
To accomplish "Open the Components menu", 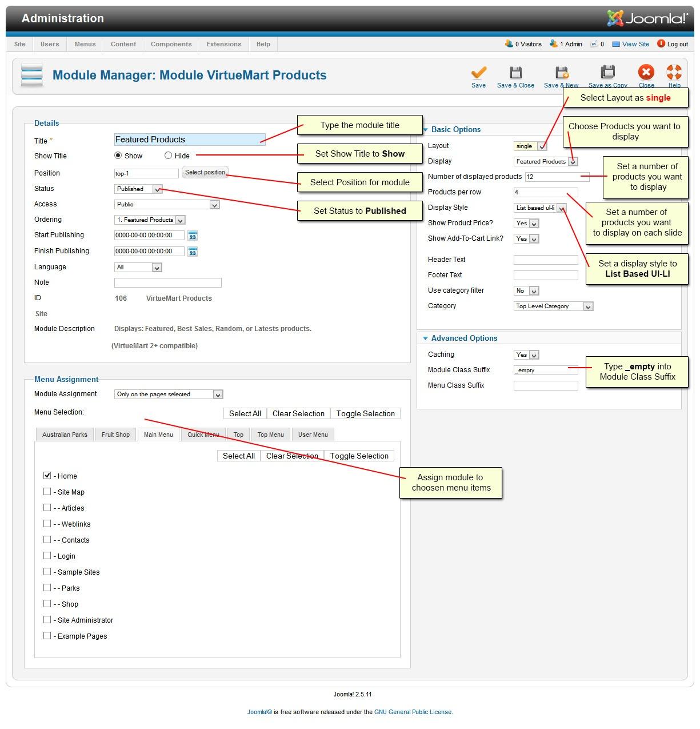I will pos(171,44).
